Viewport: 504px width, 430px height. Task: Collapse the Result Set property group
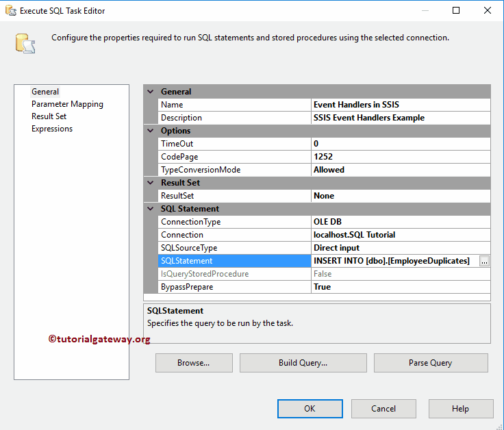[x=151, y=183]
